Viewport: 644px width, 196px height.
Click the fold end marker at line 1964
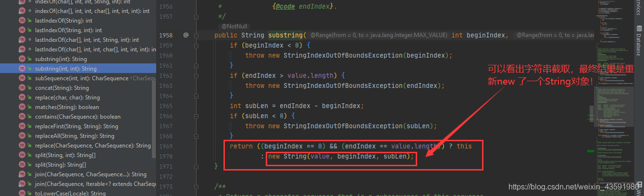196,96
